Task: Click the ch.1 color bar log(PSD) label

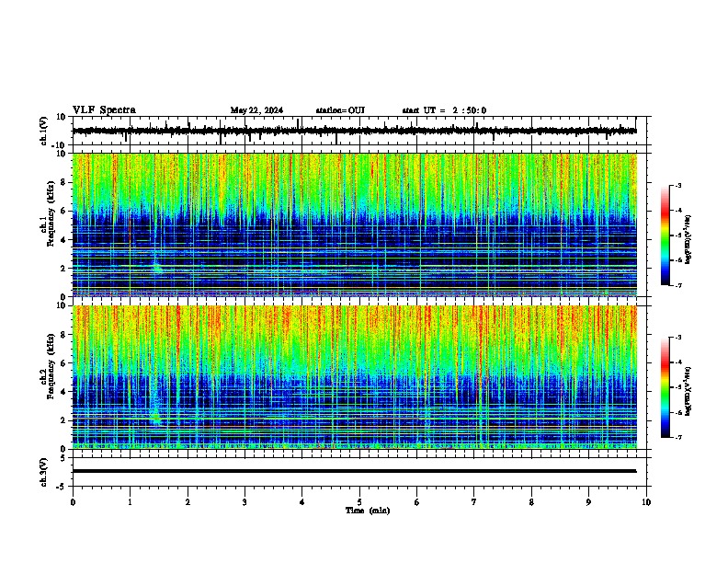Action: click(688, 240)
